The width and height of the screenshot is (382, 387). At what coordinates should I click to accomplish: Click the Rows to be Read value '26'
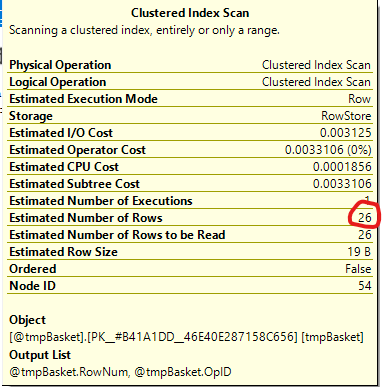[365, 235]
